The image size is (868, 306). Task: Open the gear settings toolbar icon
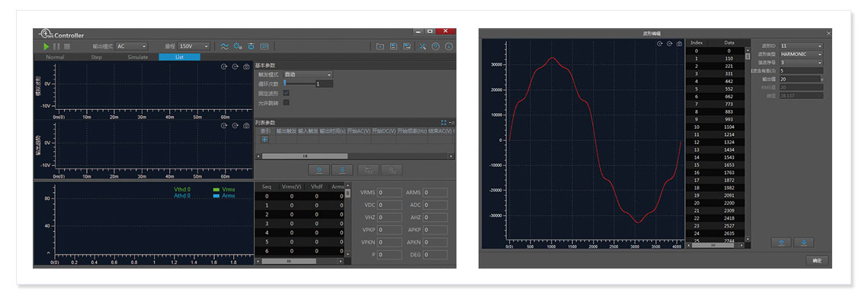238,47
